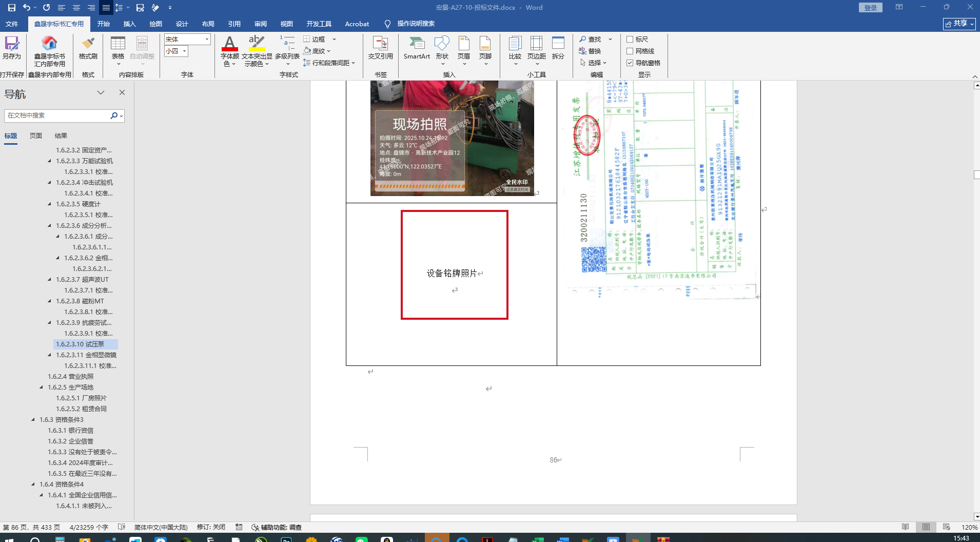Undo the last action

[27, 8]
